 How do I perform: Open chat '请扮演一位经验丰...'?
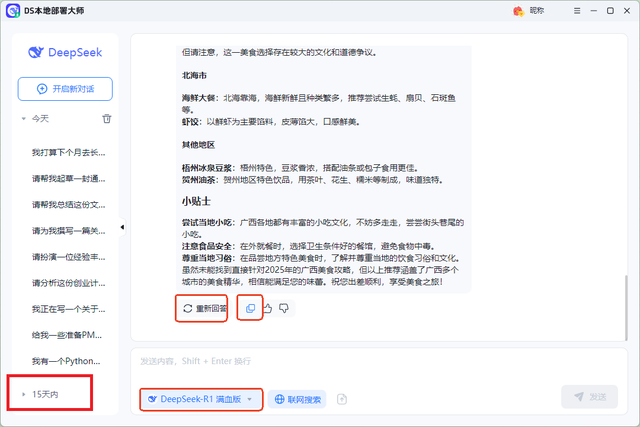[x=69, y=257]
